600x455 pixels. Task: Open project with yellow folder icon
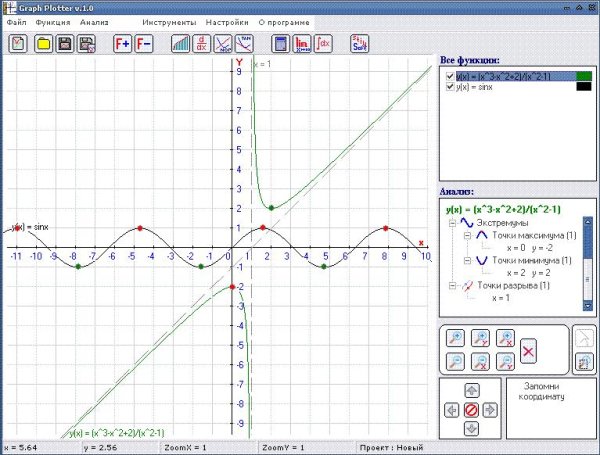[x=44, y=44]
